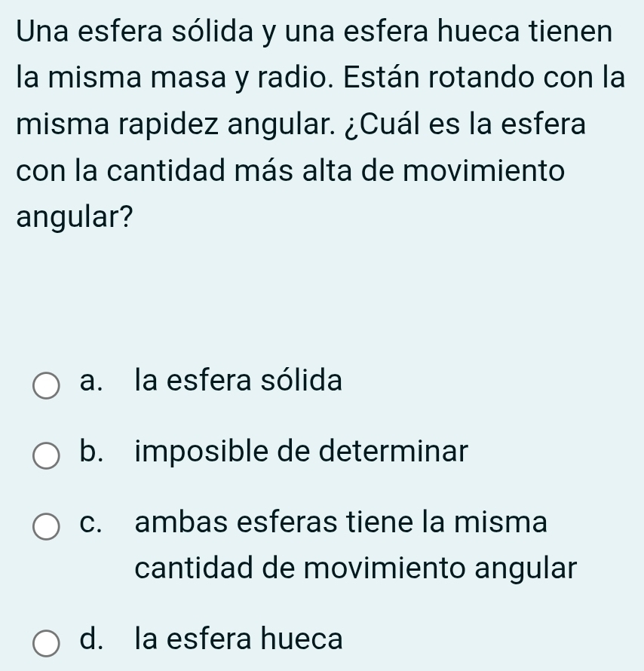Viewport: 644px width, 671px height.
Task: Click the letter "a." option label
Action: (x=91, y=381)
